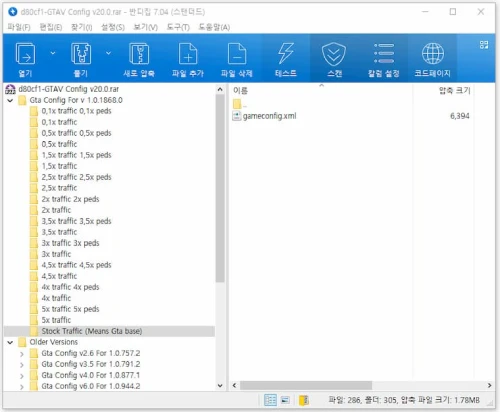Click the Column Settings (칼럼 설정) icon
The height and width of the screenshot is (412, 500).
point(384,53)
